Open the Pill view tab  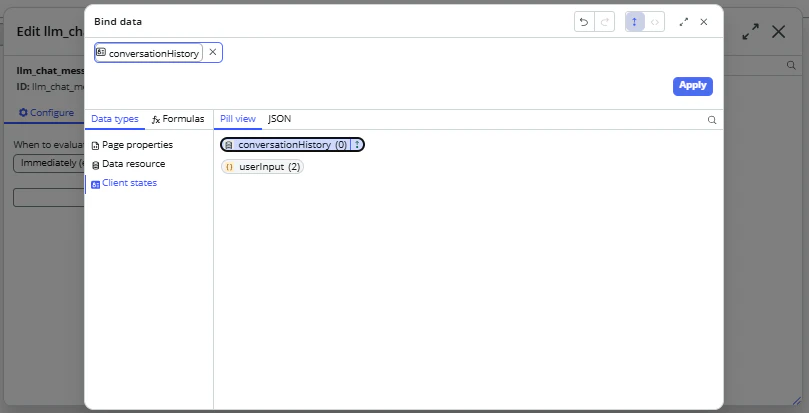[x=238, y=119]
